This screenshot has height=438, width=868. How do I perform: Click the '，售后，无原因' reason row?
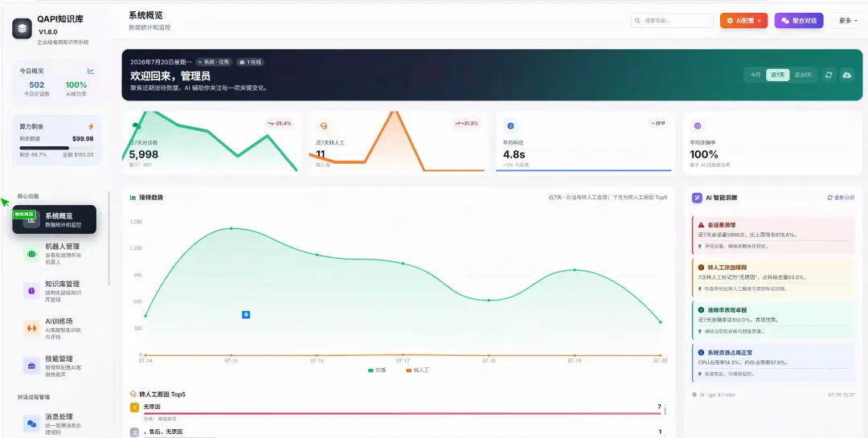(395, 432)
